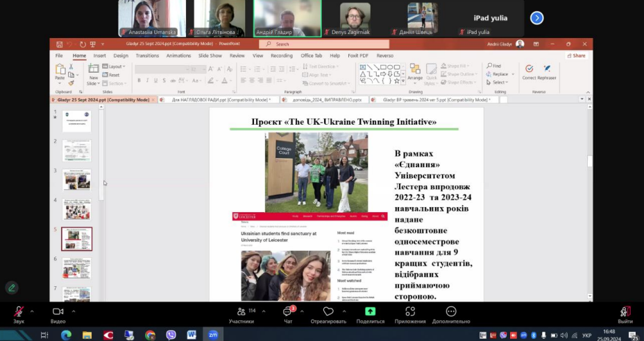The height and width of the screenshot is (341, 644).
Task: Open the Insert ribbon tab
Action: [x=99, y=56]
